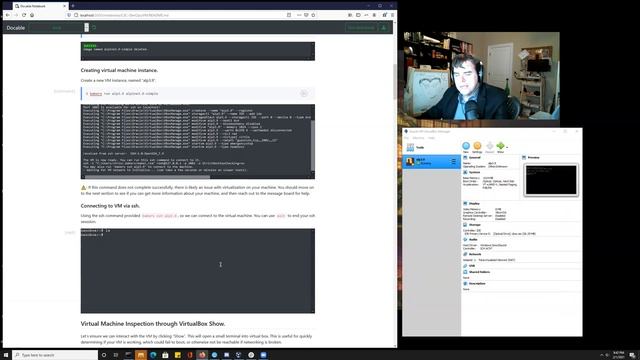Screen dimensions: 640x360
Task: Click the VM Preview thumbnail
Action: 551,180
